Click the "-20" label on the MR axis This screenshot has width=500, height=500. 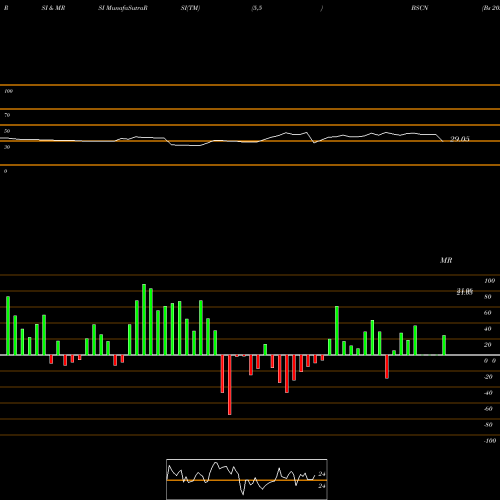488,377
